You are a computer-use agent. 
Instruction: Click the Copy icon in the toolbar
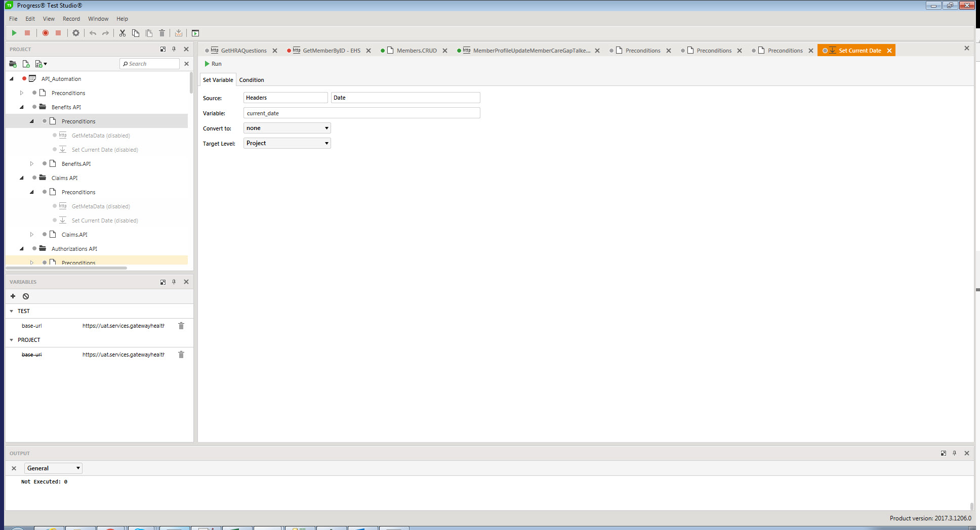pyautogui.click(x=136, y=33)
